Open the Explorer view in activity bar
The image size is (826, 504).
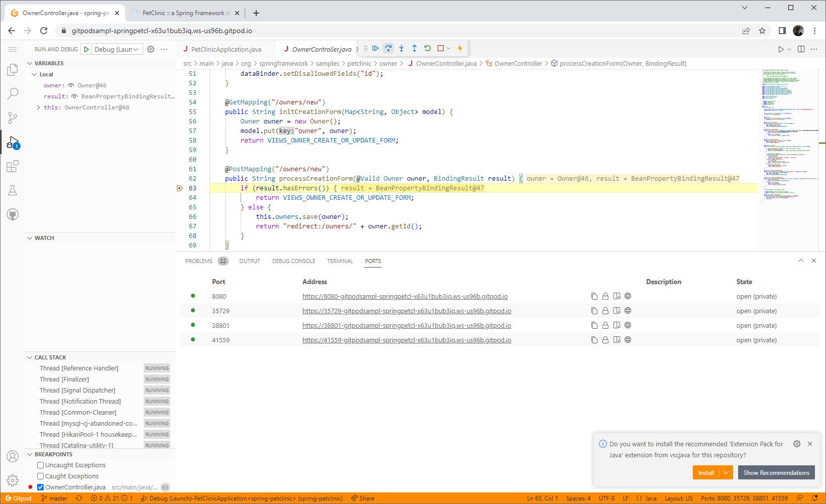click(x=13, y=70)
